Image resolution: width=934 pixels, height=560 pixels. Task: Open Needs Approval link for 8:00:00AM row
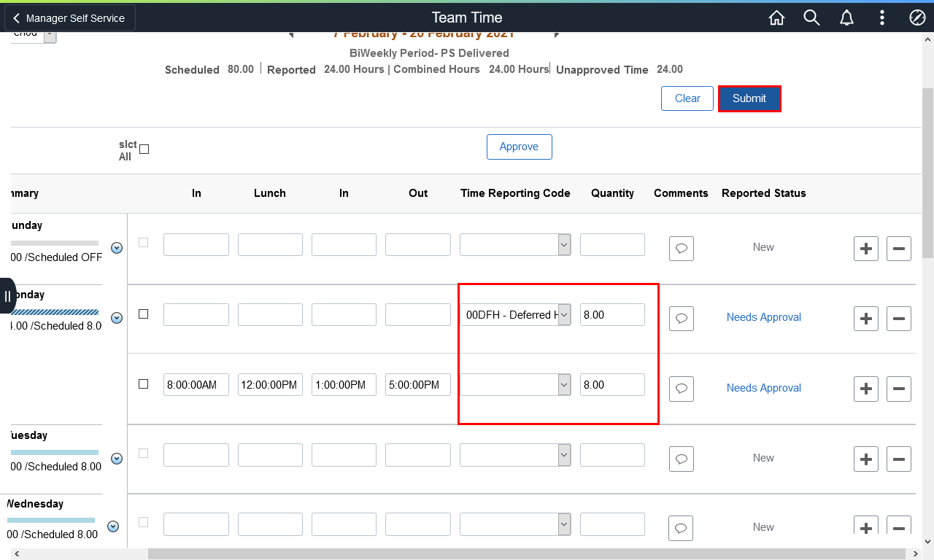[764, 388]
